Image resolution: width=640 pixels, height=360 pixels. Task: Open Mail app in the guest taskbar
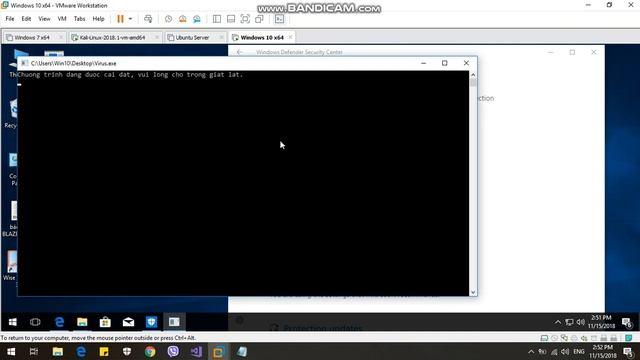pyautogui.click(x=128, y=322)
